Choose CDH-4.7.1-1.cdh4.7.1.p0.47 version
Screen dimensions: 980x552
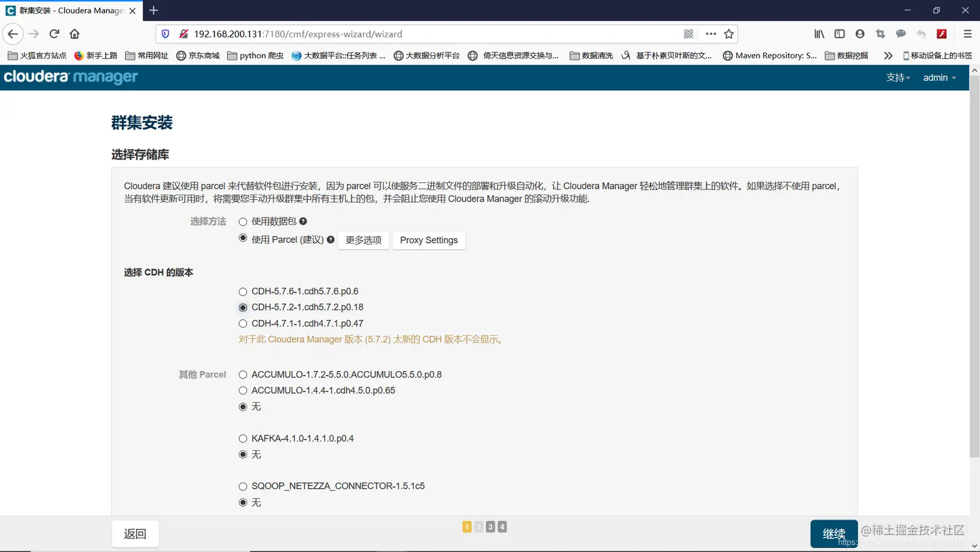point(243,324)
